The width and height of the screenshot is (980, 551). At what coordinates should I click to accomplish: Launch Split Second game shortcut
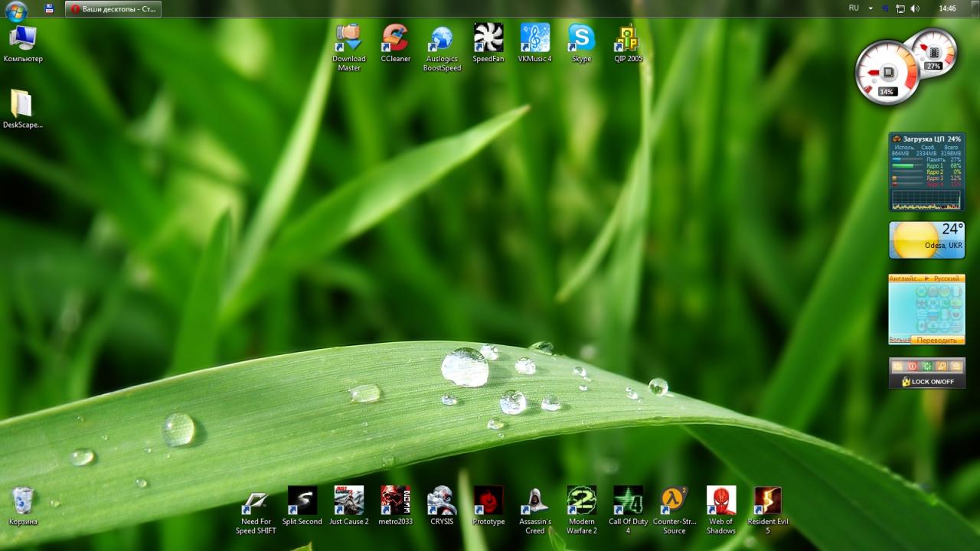pos(302,506)
